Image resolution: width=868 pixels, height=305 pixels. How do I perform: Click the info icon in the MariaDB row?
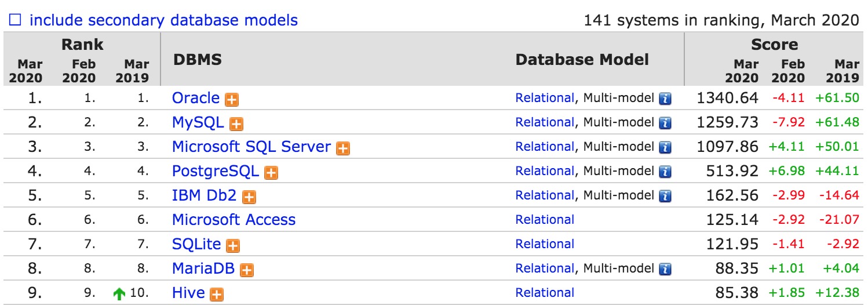click(665, 270)
